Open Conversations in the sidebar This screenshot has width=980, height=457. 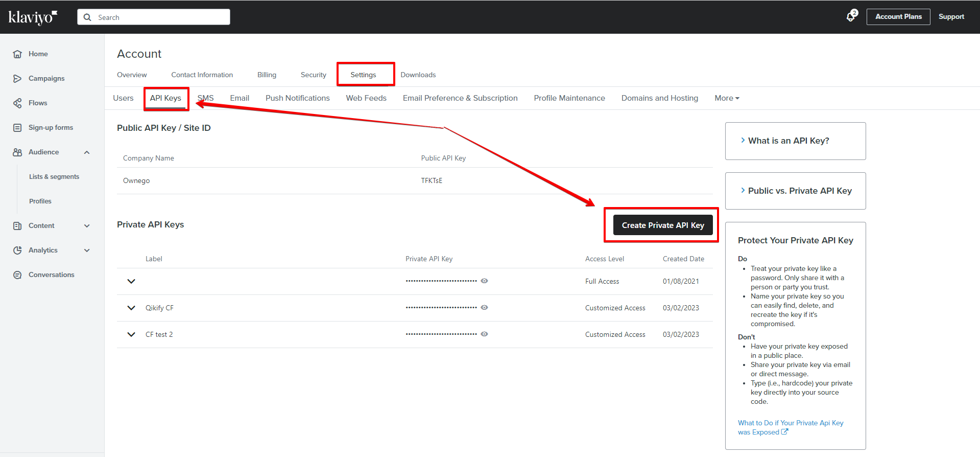(x=52, y=275)
